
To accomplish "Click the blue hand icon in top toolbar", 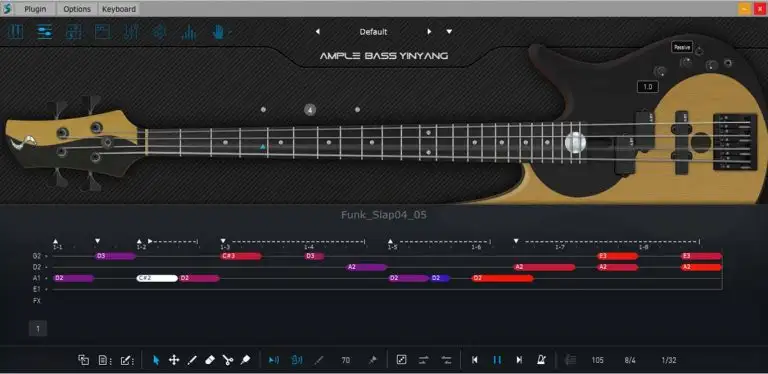I will (218, 32).
